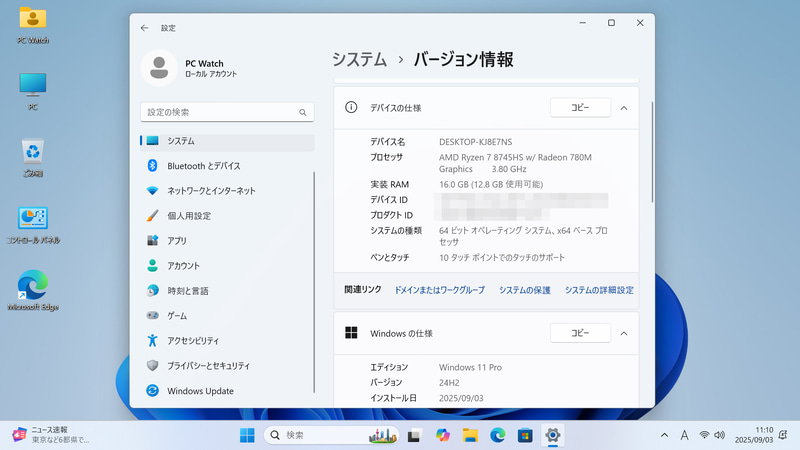Open File Explorer from the taskbar
This screenshot has height=450, width=800.
tap(470, 435)
